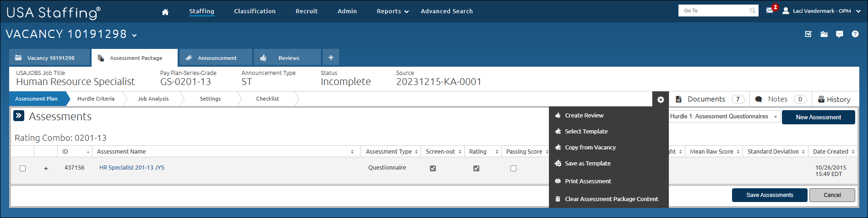This screenshot has height=218, width=868.
Task: Click the home icon in the navigation bar
Action: [165, 12]
